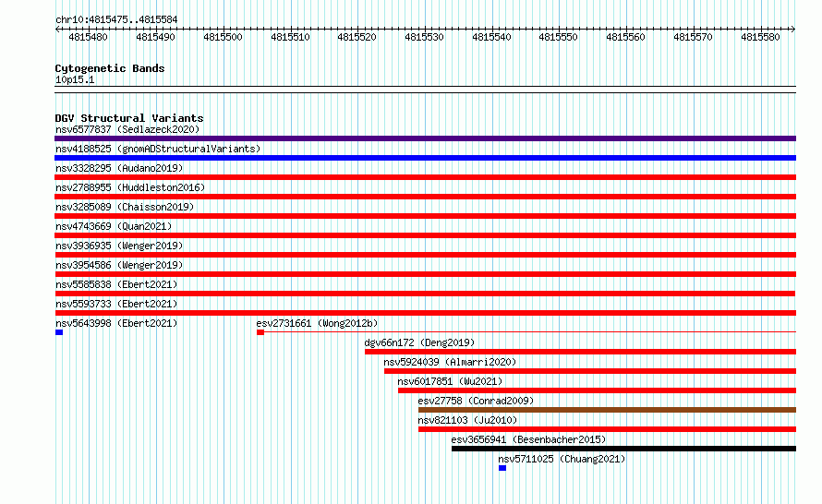Open nsv3285089 (Chaisson2019) label
The height and width of the screenshot is (504, 822).
click(125, 207)
